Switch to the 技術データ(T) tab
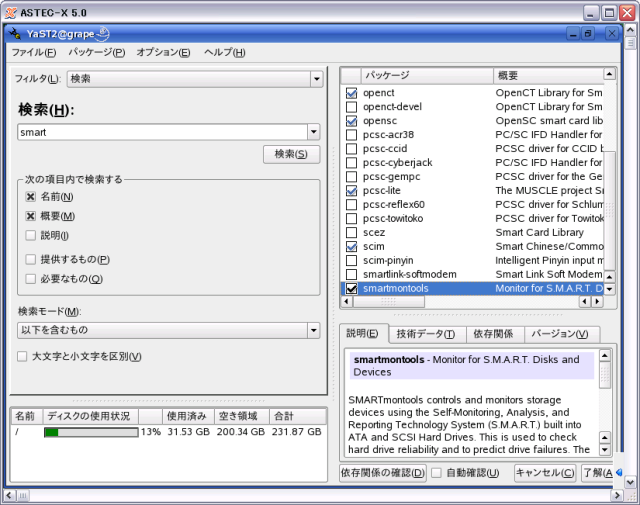Viewport: 640px width, 505px height. pos(424,334)
